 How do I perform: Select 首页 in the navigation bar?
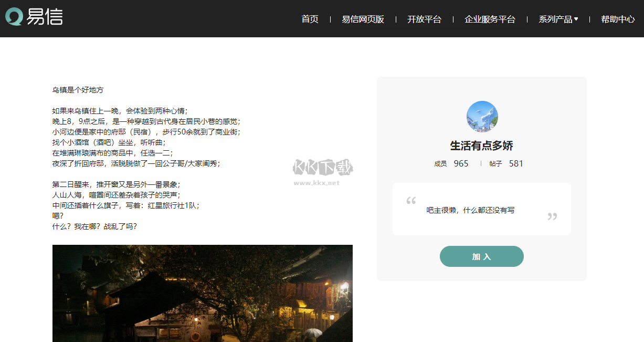[x=310, y=19]
